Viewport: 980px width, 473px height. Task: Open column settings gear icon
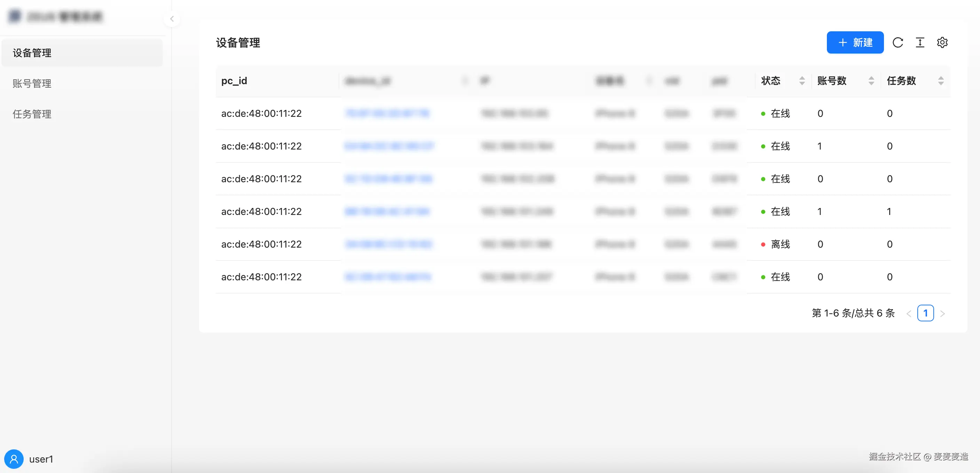click(x=942, y=42)
